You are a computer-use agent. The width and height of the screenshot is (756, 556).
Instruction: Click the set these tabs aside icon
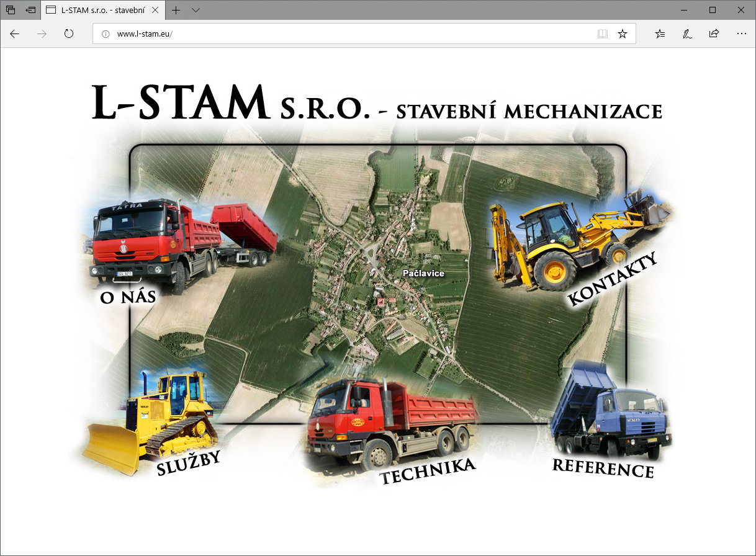[x=30, y=10]
